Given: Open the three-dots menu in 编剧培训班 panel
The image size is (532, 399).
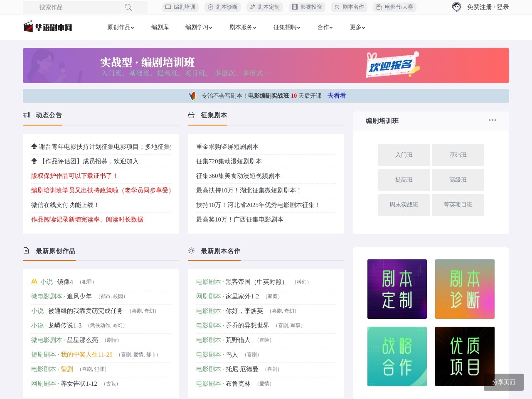Looking at the screenshot, I should pos(492,121).
